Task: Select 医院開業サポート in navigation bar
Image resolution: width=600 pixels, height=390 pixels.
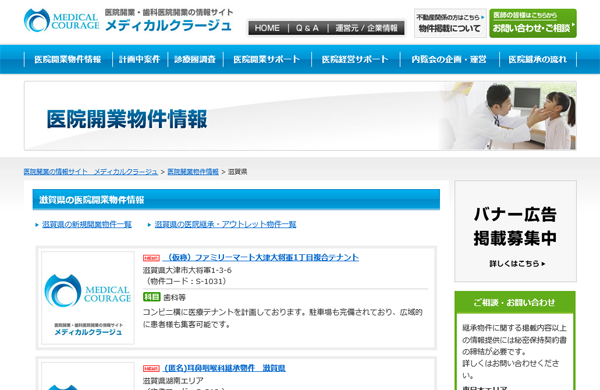Action: pyautogui.click(x=267, y=59)
